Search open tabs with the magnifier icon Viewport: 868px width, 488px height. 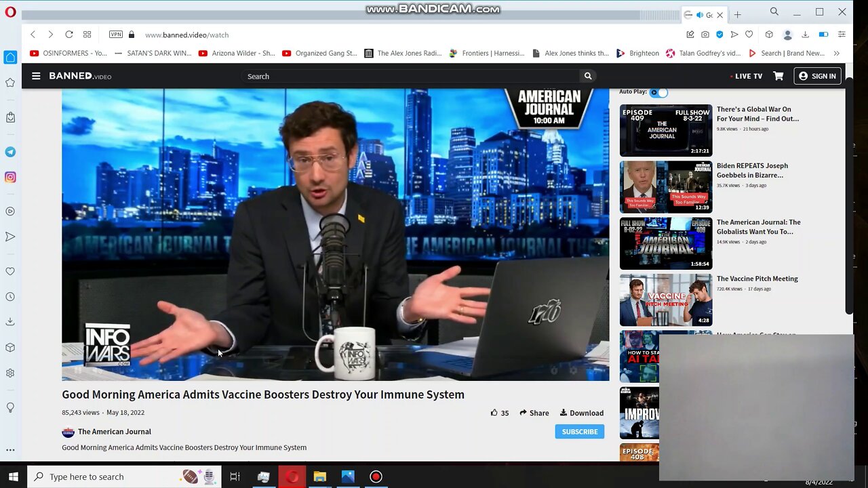point(774,12)
